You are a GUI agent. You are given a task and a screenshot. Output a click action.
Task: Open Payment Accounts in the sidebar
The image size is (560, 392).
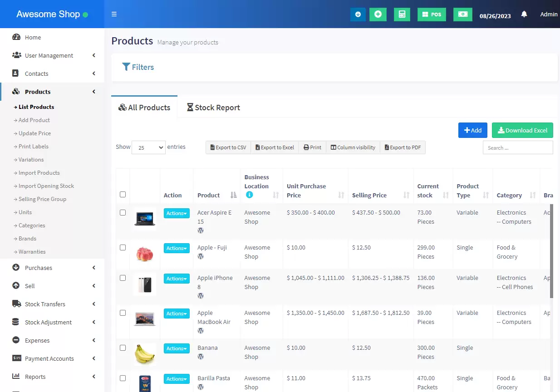coord(52,358)
